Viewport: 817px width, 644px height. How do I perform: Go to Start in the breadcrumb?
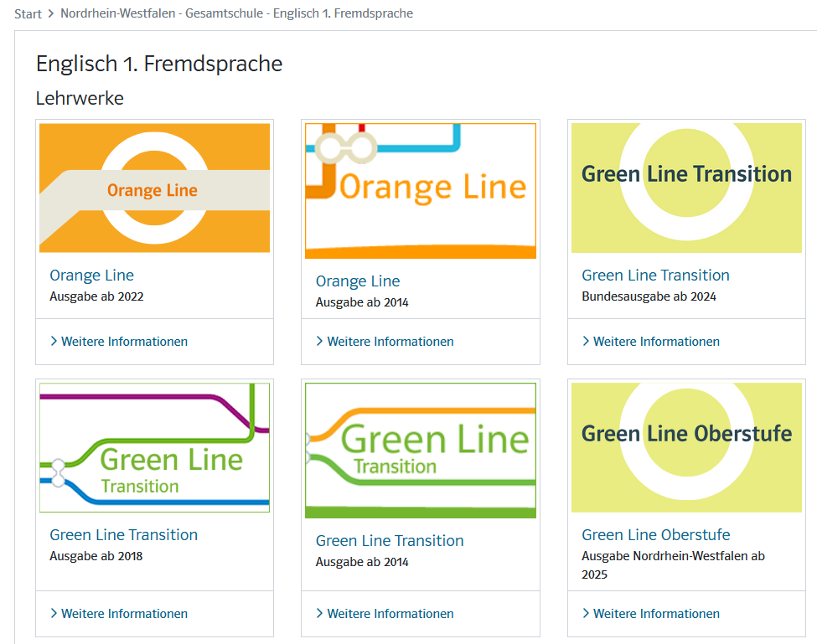tap(28, 14)
